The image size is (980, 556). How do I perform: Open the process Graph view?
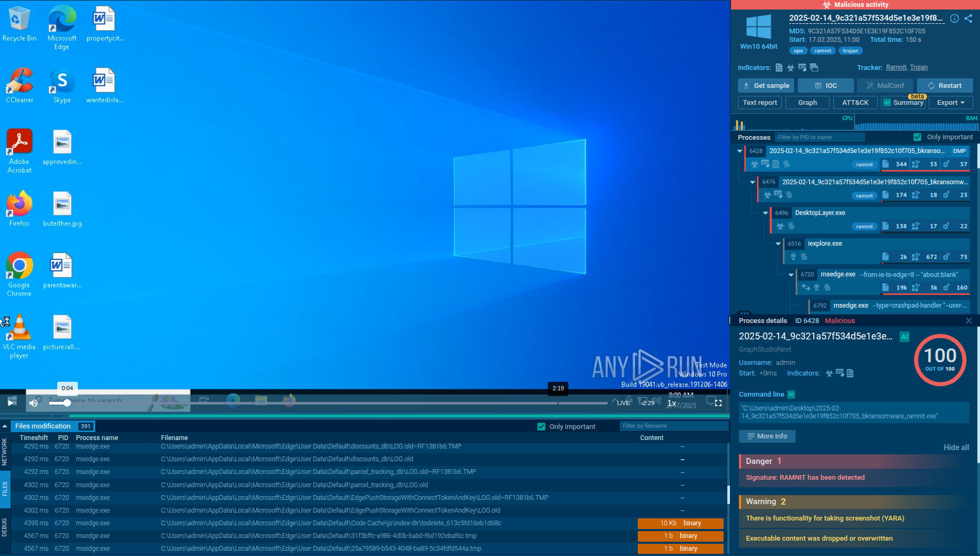point(807,103)
